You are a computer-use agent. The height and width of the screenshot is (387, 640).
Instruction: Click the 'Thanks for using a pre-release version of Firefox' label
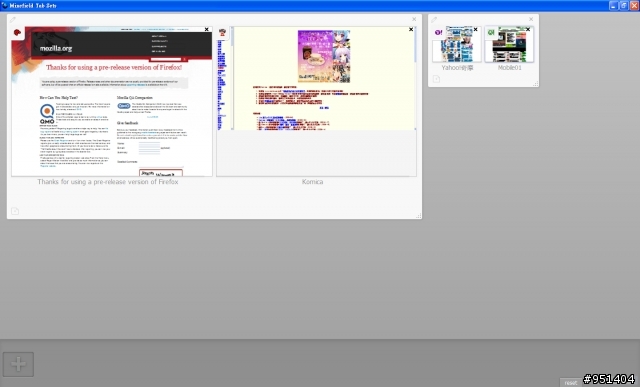coord(108,182)
